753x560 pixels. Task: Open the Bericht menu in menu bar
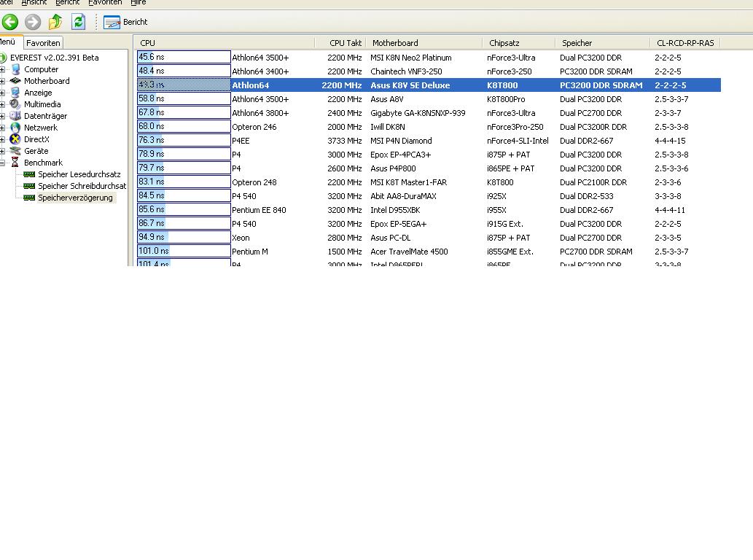[67, 2]
